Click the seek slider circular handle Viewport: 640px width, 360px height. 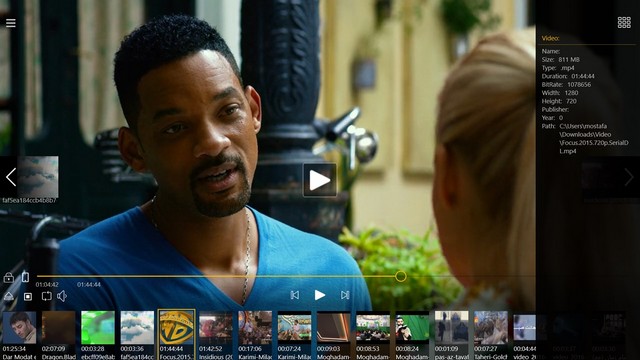pyautogui.click(x=401, y=276)
